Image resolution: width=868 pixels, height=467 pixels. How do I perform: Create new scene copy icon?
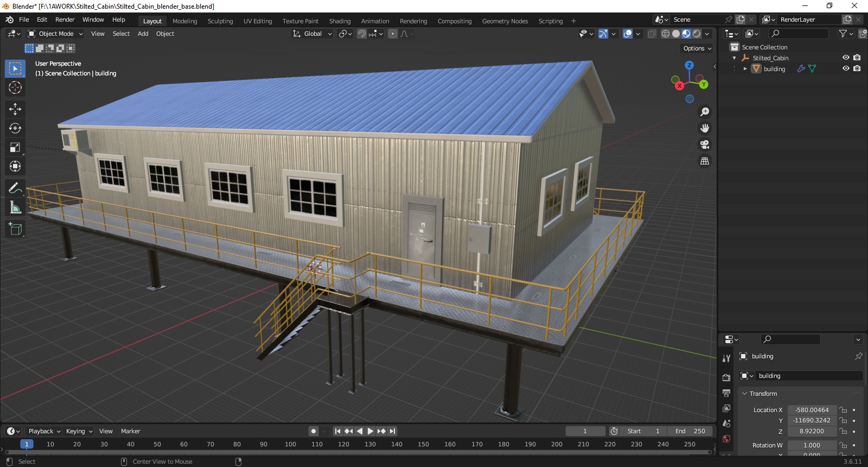741,20
